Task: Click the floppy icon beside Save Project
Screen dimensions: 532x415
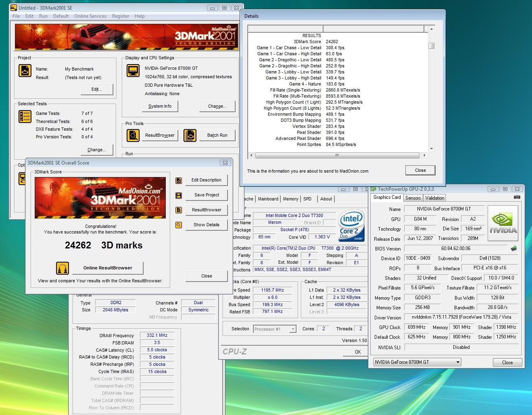Action: coord(179,195)
